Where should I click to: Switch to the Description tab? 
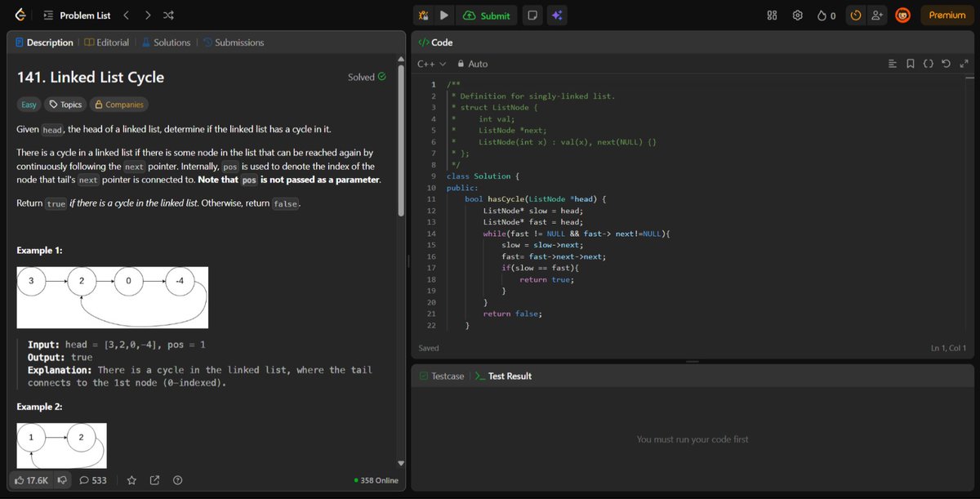click(43, 42)
